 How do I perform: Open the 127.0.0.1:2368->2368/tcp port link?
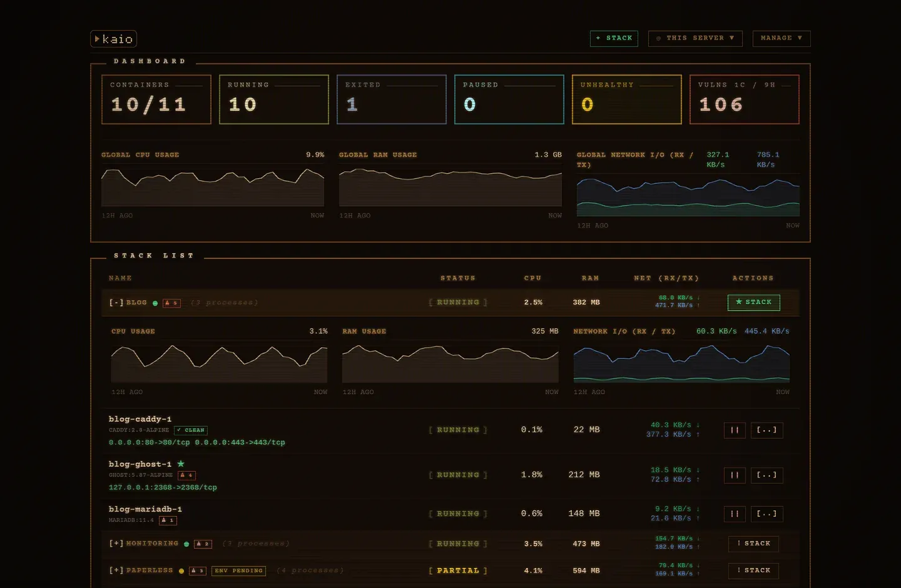tap(163, 487)
